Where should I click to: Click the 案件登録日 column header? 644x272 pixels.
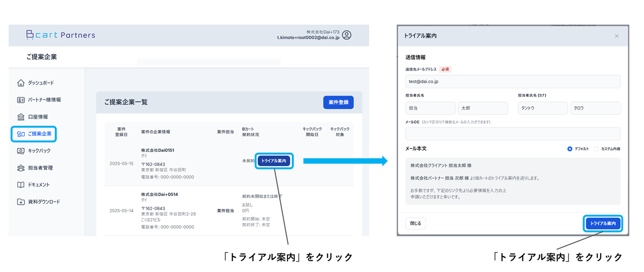pyautogui.click(x=121, y=132)
